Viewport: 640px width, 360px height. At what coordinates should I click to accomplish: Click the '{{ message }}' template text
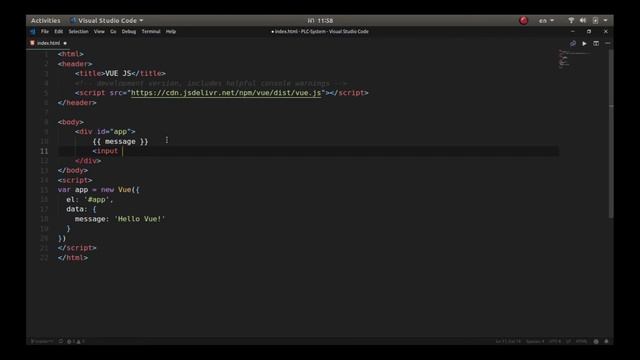point(120,141)
